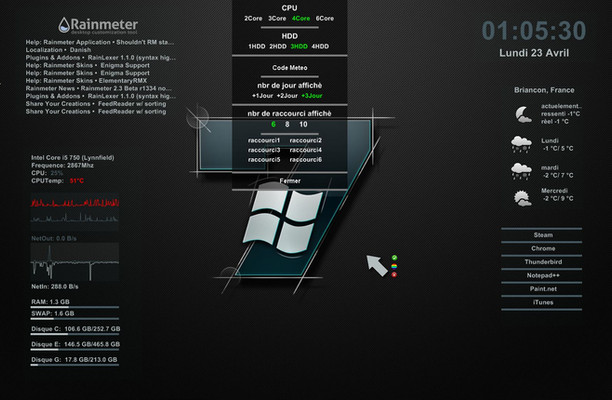Click Disque C usage bar
Image resolution: width=612 pixels, height=400 pixels.
pos(75,334)
